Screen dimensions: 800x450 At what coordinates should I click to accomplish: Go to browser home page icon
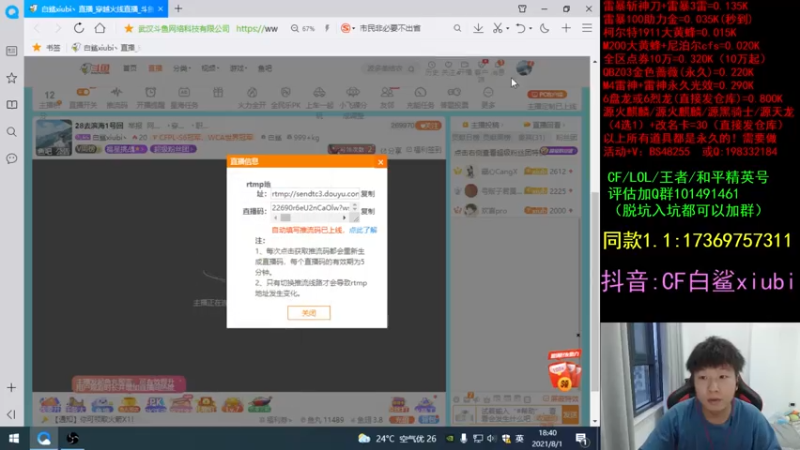click(x=100, y=28)
